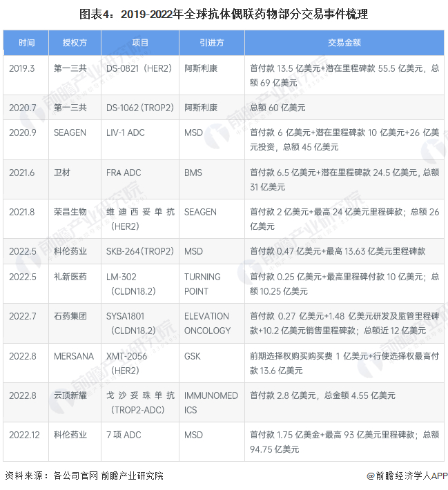This screenshot has width=448, height=490.
Task: Click the 礼新医药 licensor cell
Action: click(75, 284)
